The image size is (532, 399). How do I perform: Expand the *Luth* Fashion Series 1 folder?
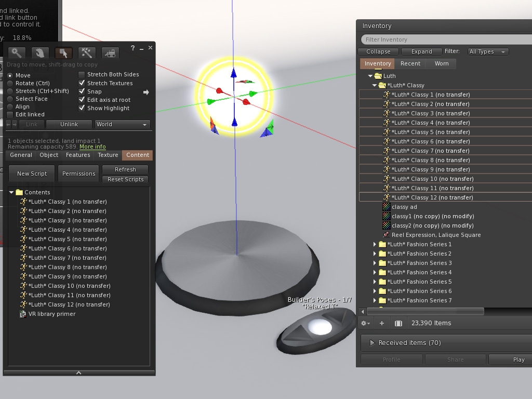coord(374,244)
